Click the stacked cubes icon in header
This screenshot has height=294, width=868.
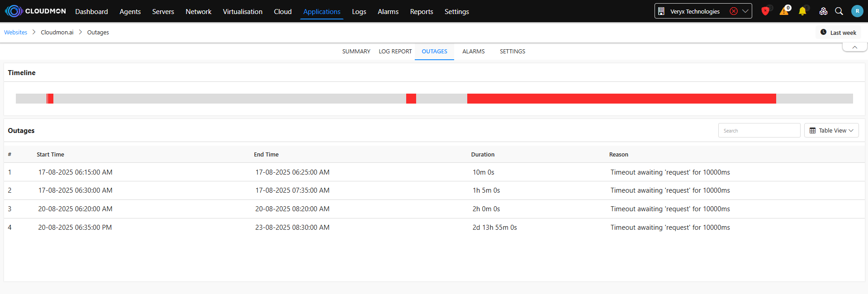tap(823, 11)
